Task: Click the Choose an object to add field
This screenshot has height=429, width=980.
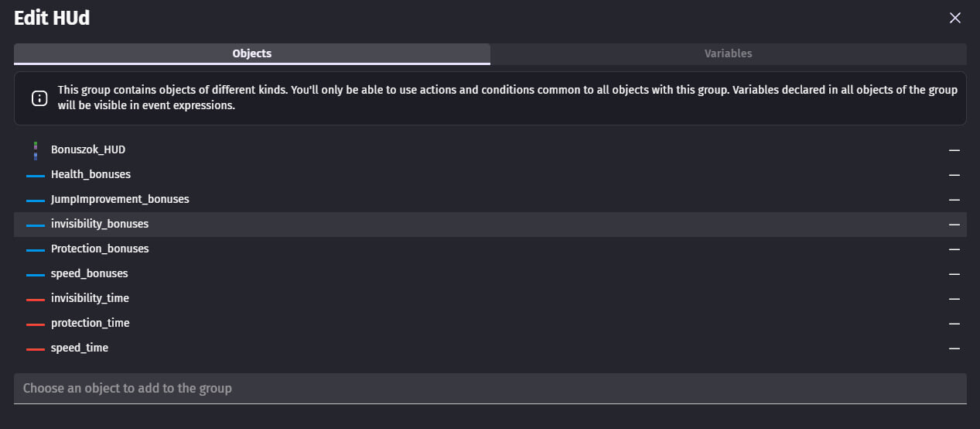Action: point(490,388)
